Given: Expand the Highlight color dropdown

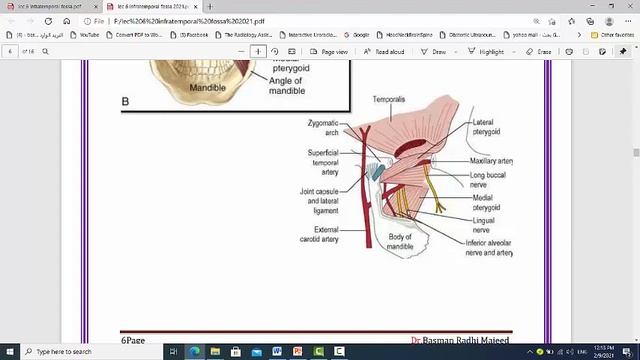Looking at the screenshot, I should tap(513, 52).
